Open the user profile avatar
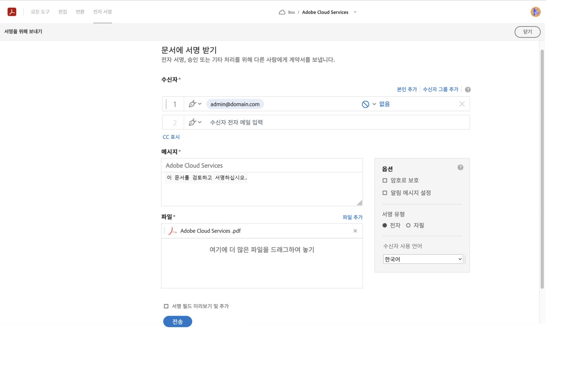The height and width of the screenshot is (379, 588). pos(535,12)
